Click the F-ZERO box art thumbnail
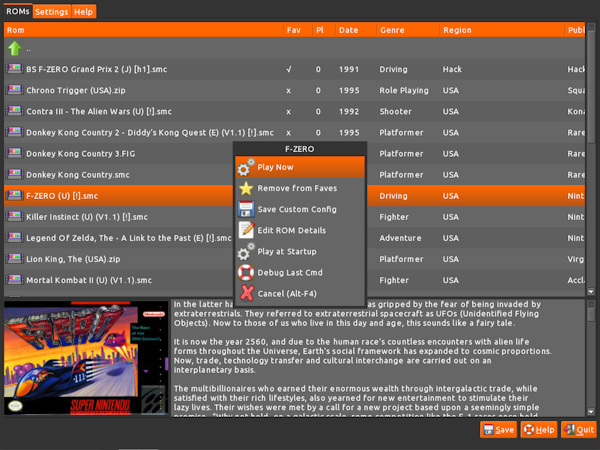The image size is (600, 450). click(x=86, y=358)
